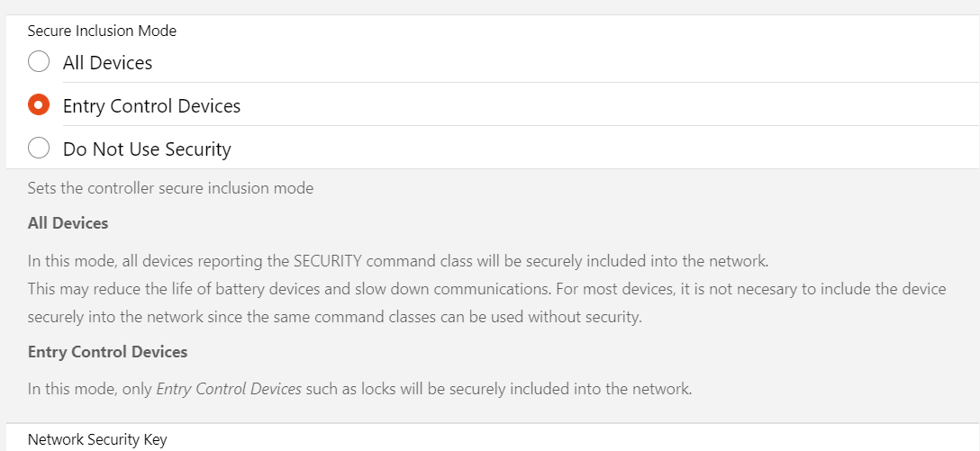Click the italic "Entry Control Devices" phrase
The width and height of the screenshot is (980, 451).
[229, 390]
